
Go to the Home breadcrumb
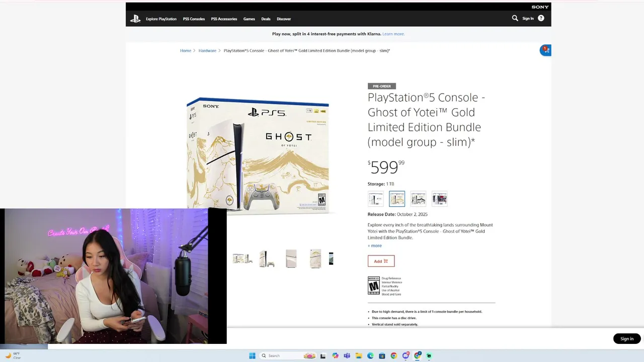[186, 50]
